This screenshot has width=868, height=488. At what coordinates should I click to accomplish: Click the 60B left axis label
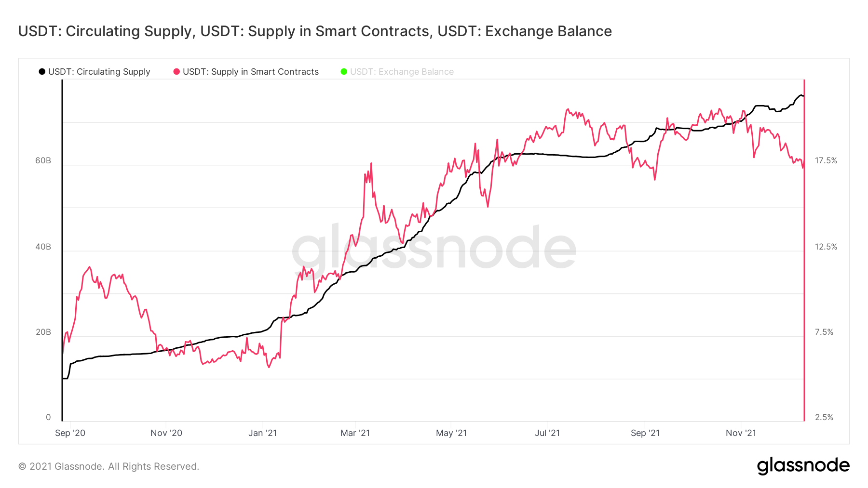click(x=43, y=160)
